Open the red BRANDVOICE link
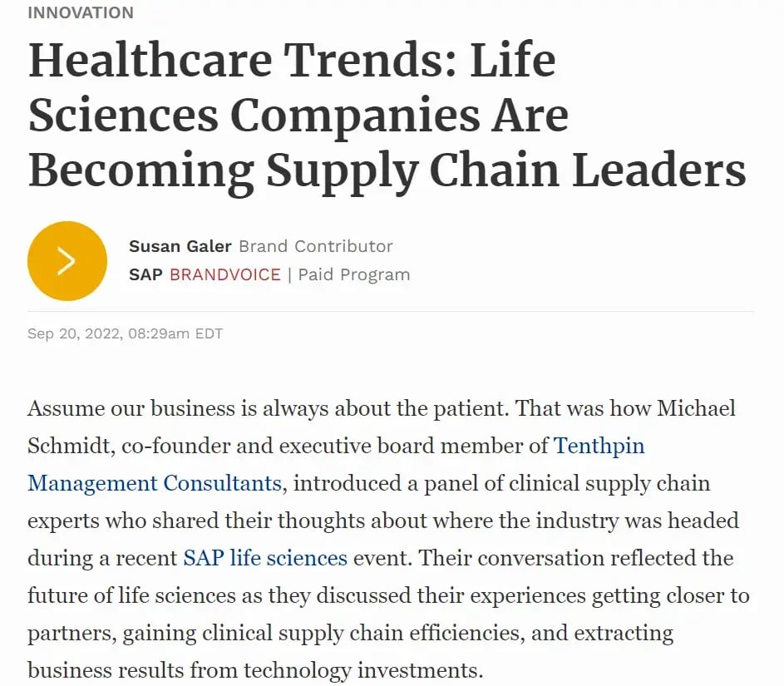 [x=225, y=274]
